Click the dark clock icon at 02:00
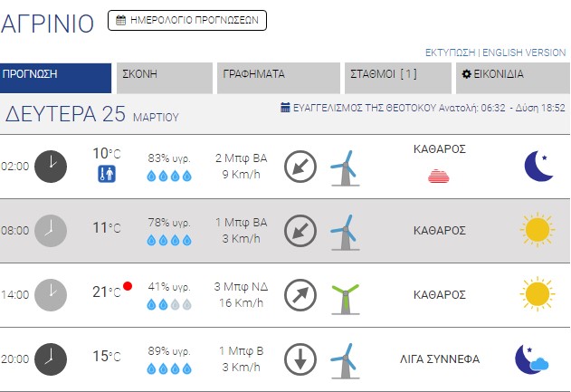Image resolution: width=571 pixels, height=392 pixels. tap(51, 167)
